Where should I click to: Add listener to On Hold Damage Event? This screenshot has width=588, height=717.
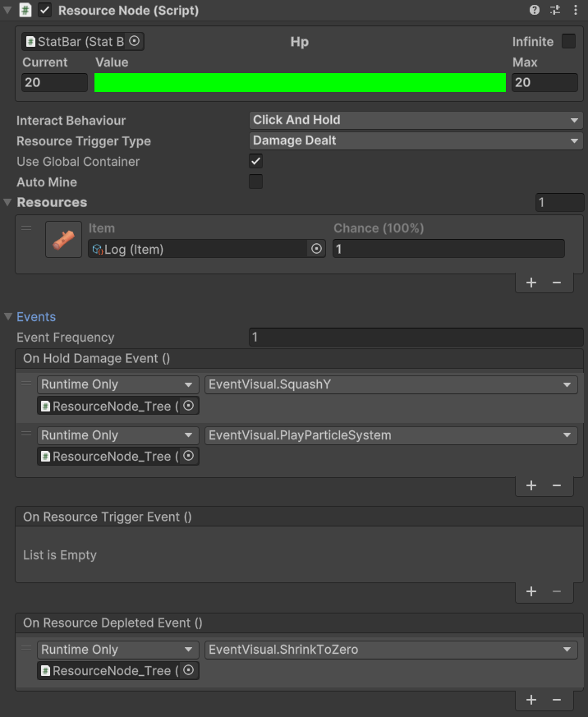click(531, 485)
